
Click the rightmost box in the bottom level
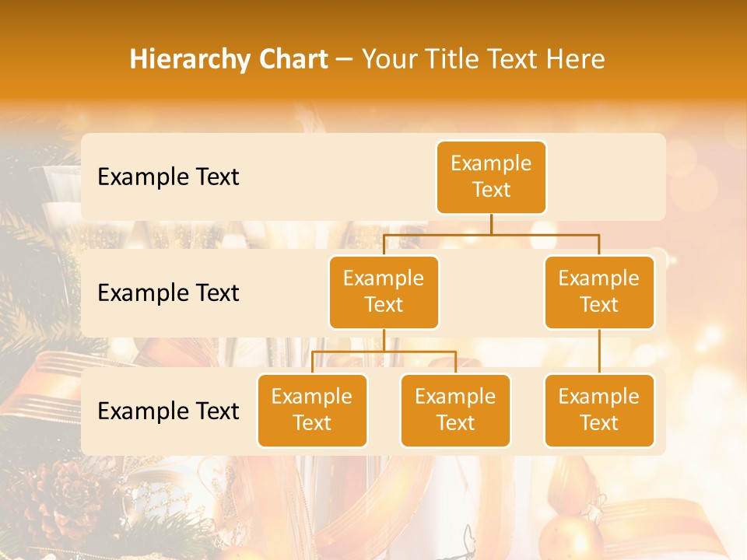pyautogui.click(x=599, y=411)
